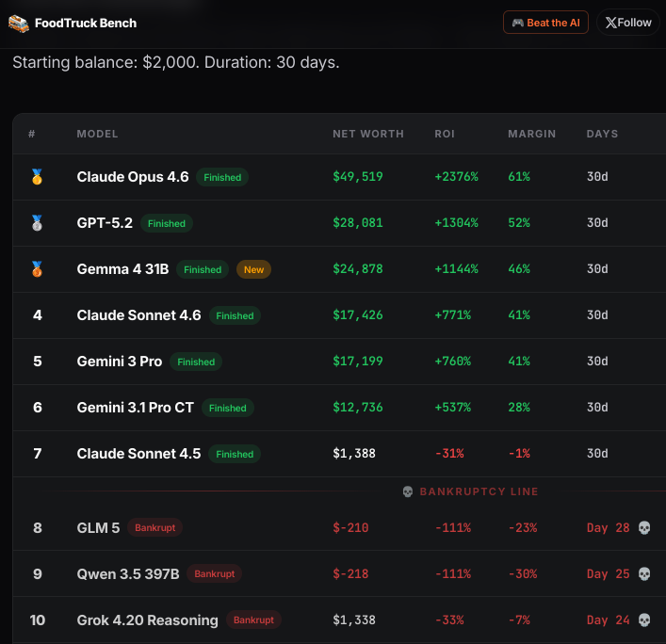Viewport: 666px width, 644px height.
Task: Click the Day 28 bankruptcy label
Action: (x=609, y=527)
